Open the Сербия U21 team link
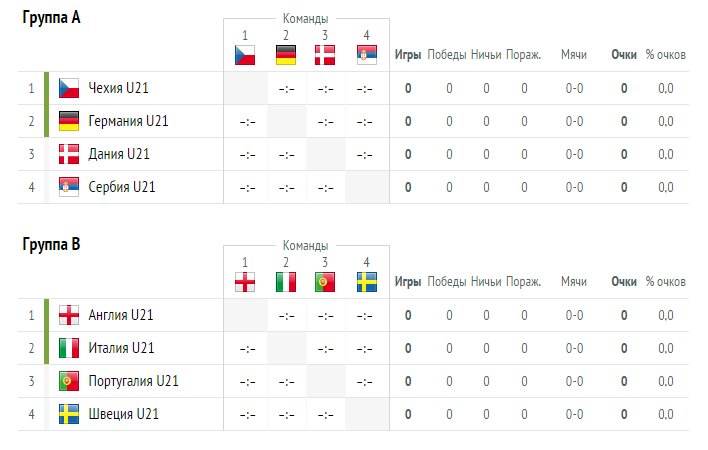 click(x=122, y=187)
